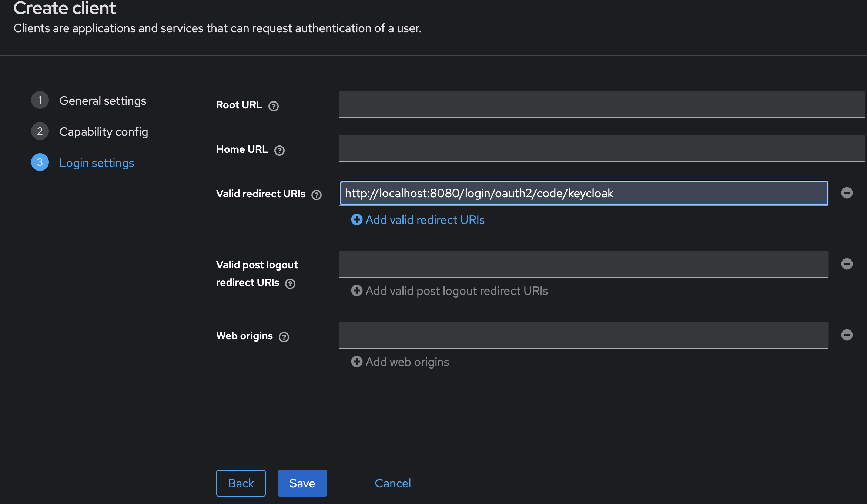Click the Save button
Screen dimensions: 867x504
point(302,483)
